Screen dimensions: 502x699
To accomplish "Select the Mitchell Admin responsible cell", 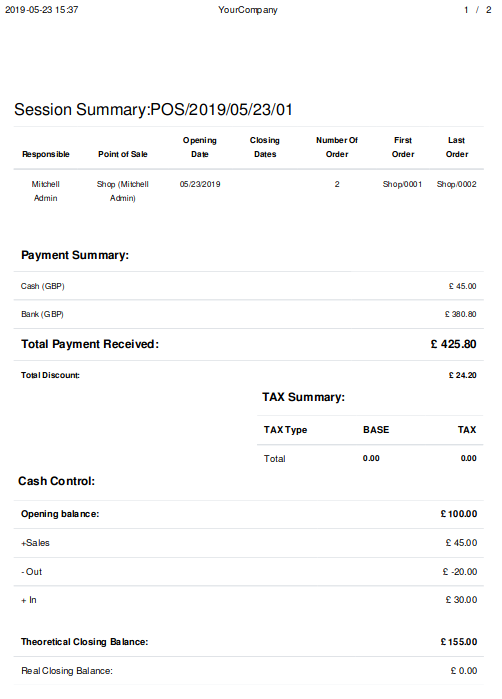I will tap(45, 191).
